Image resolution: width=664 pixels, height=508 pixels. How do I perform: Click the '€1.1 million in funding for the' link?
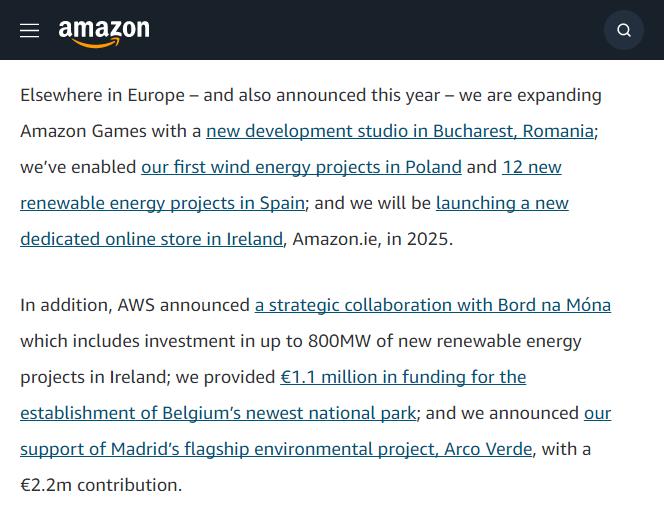tap(403, 377)
